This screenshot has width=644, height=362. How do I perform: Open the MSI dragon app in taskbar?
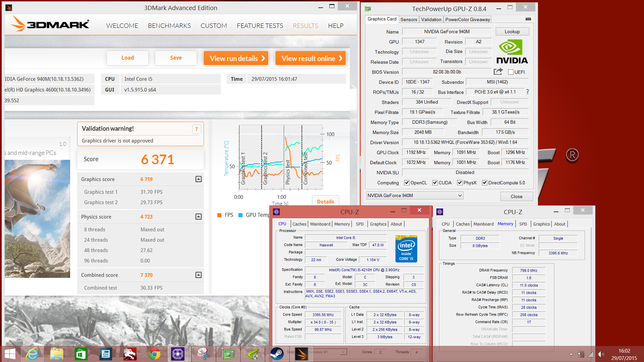pyautogui.click(x=130, y=354)
